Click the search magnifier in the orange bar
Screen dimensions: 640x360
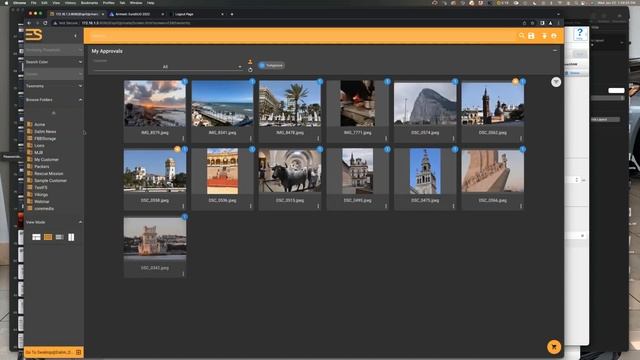(521, 36)
